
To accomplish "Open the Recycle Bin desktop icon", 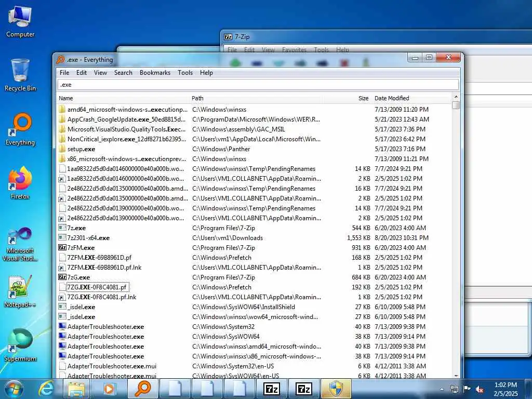I will click(x=20, y=75).
